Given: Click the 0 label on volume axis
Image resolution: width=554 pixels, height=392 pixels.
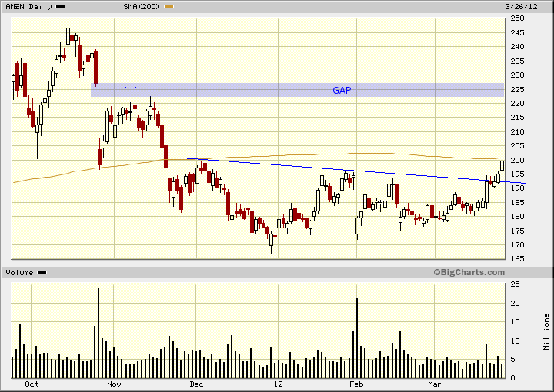Looking at the screenshot, I should [513, 378].
